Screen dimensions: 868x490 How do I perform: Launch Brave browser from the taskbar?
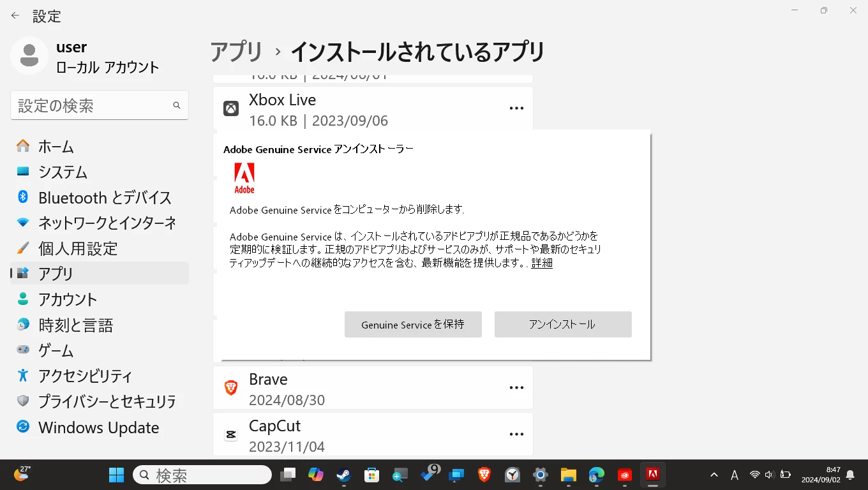pos(484,475)
